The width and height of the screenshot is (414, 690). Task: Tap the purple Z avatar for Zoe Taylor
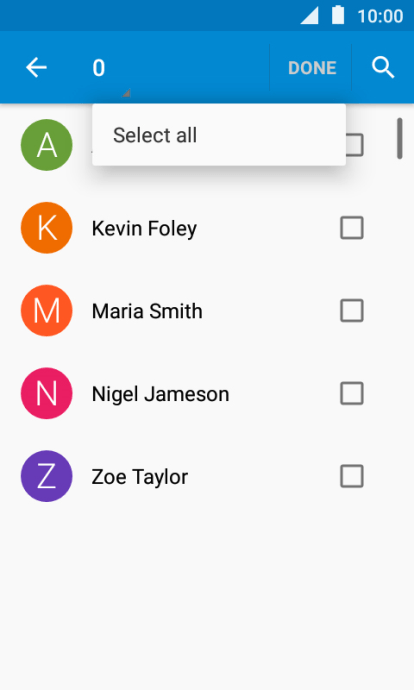click(47, 476)
